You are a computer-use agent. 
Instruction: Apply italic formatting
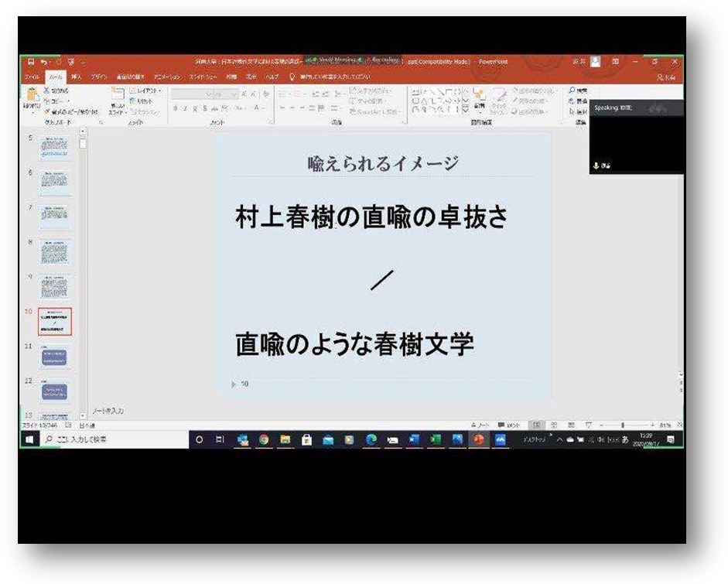click(x=185, y=108)
